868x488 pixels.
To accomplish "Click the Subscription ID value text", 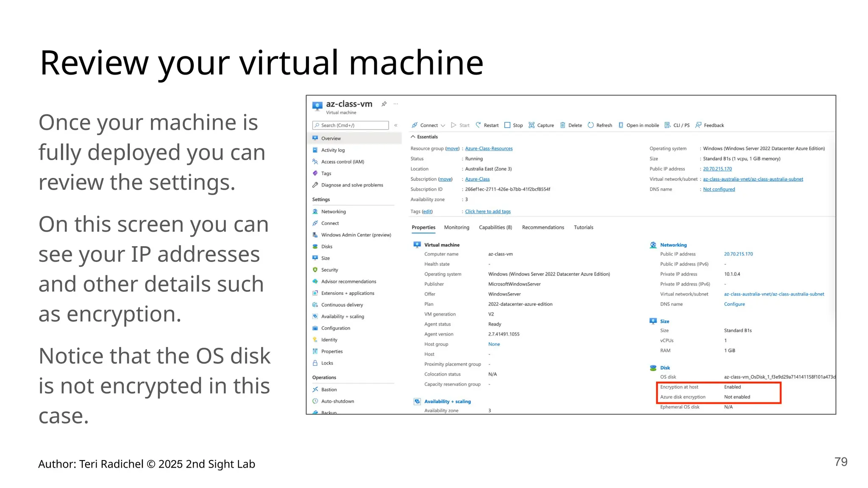I will click(508, 189).
